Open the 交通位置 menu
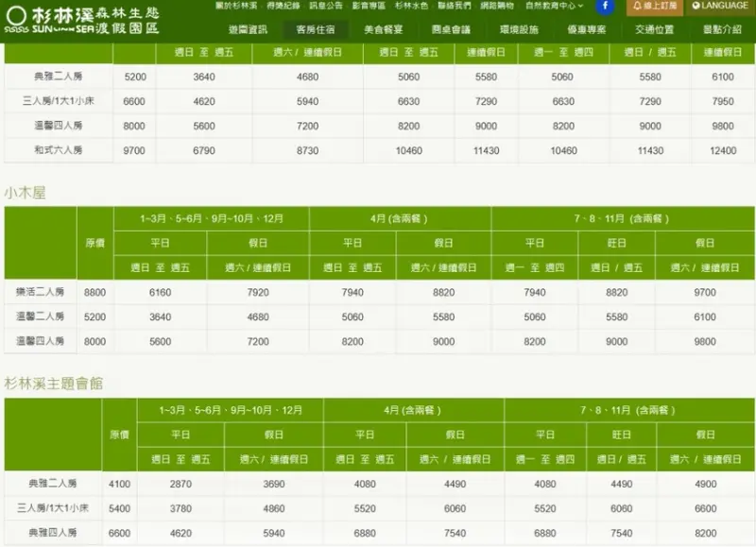This screenshot has width=756, height=547. coord(655,29)
